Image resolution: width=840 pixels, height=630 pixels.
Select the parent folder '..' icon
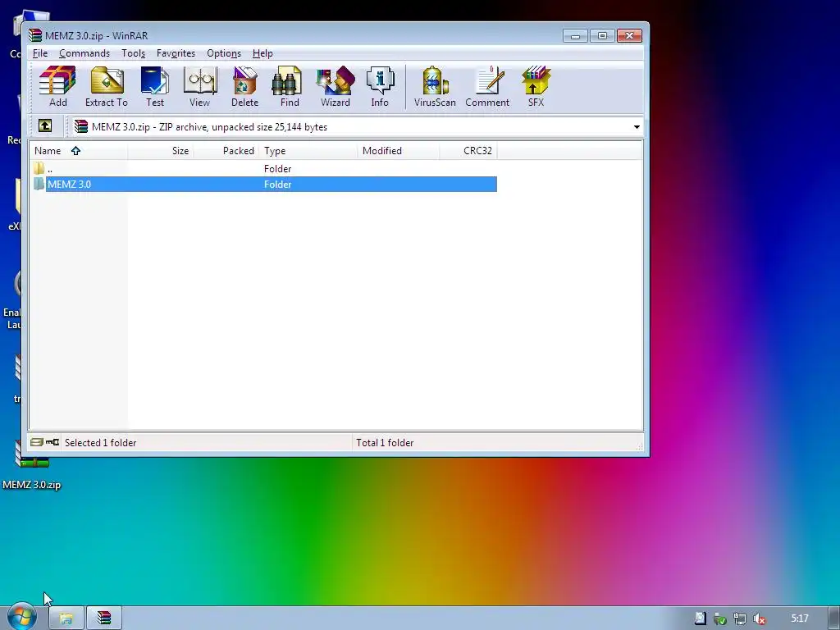tap(39, 168)
